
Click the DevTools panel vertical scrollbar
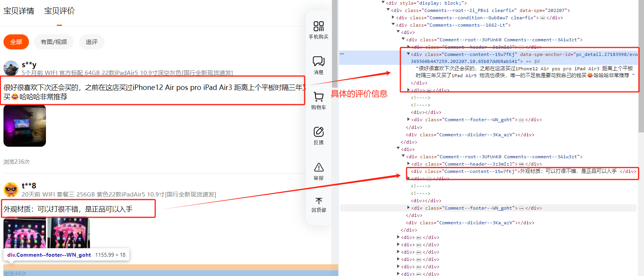641,77
